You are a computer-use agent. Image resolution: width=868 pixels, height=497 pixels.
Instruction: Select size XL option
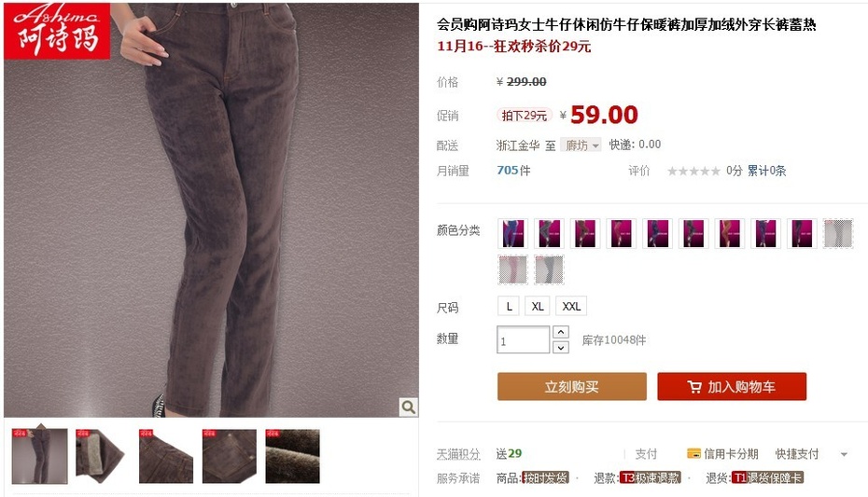click(538, 306)
